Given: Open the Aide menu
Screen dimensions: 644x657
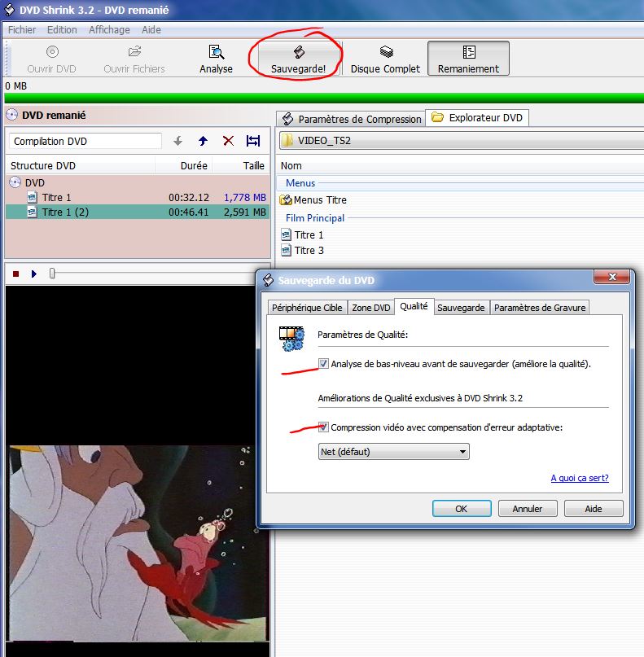Looking at the screenshot, I should 151,30.
